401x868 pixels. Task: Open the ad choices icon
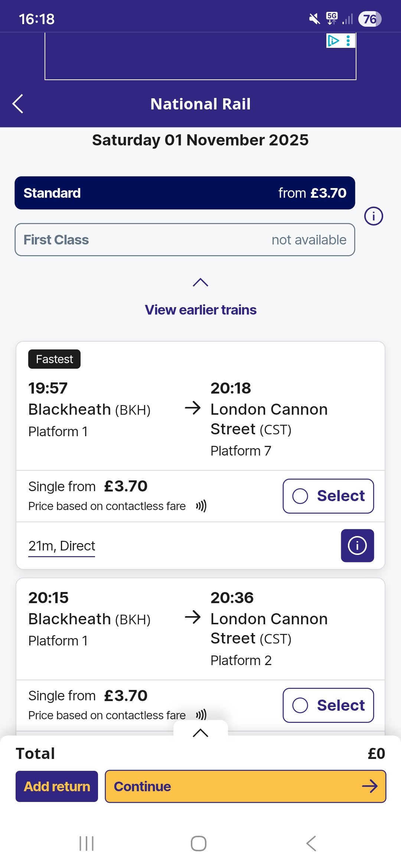(x=333, y=40)
